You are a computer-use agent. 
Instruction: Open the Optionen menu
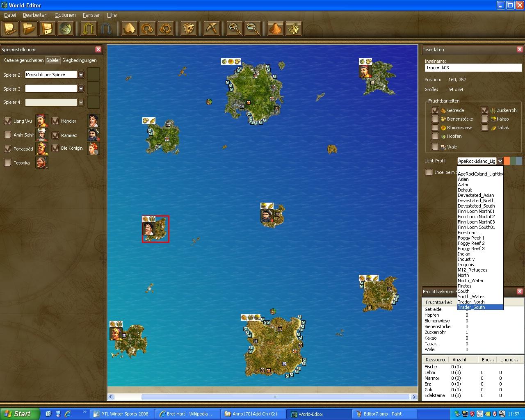tap(65, 15)
